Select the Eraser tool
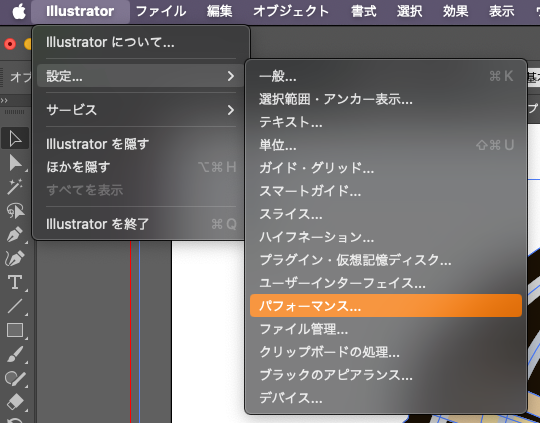The height and width of the screenshot is (423, 540). [x=15, y=402]
